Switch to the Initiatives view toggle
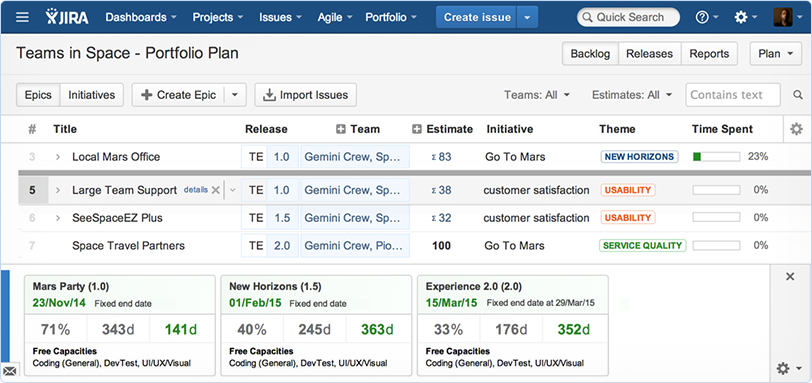The width and height of the screenshot is (812, 383). (x=92, y=95)
